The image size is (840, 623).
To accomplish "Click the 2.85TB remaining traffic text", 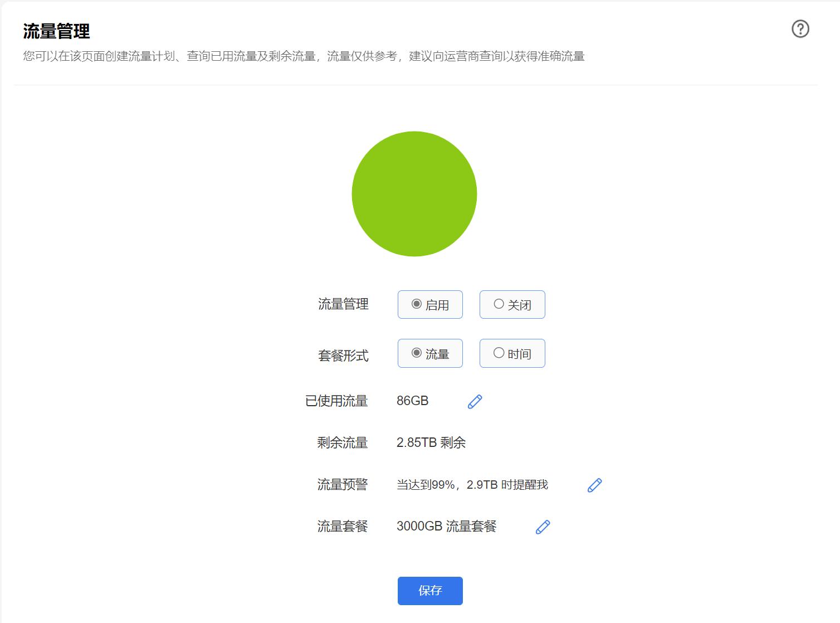I will click(x=432, y=442).
